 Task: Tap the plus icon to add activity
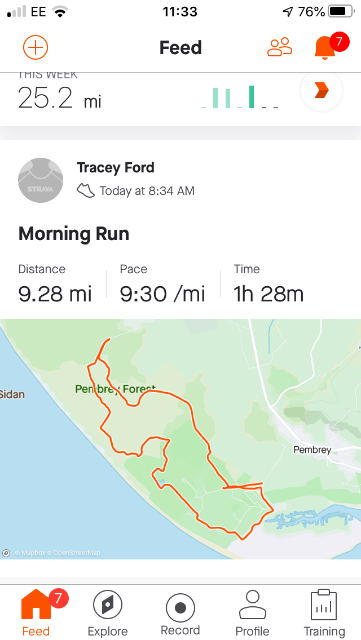point(36,47)
